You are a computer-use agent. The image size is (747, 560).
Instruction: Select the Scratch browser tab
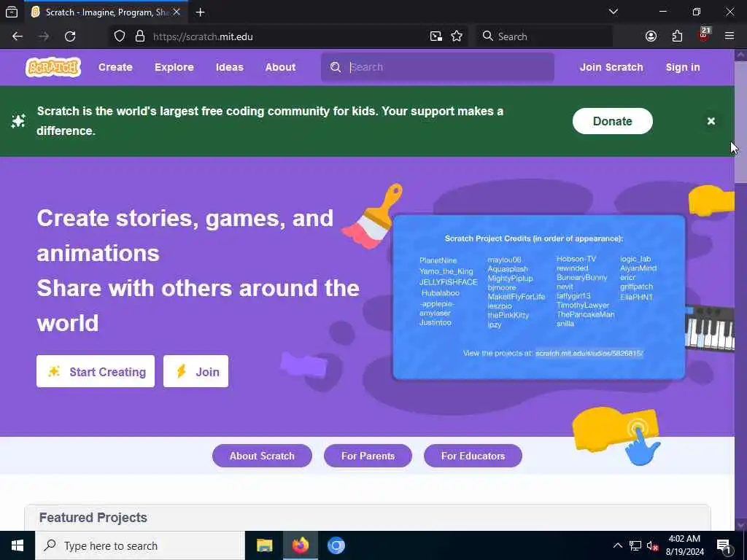pos(105,12)
